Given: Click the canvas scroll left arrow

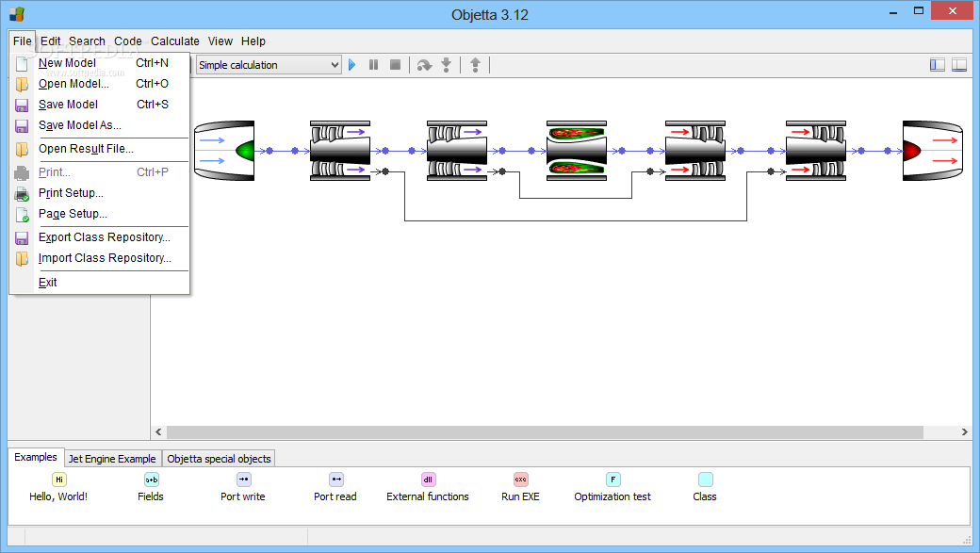Looking at the screenshot, I should point(158,431).
